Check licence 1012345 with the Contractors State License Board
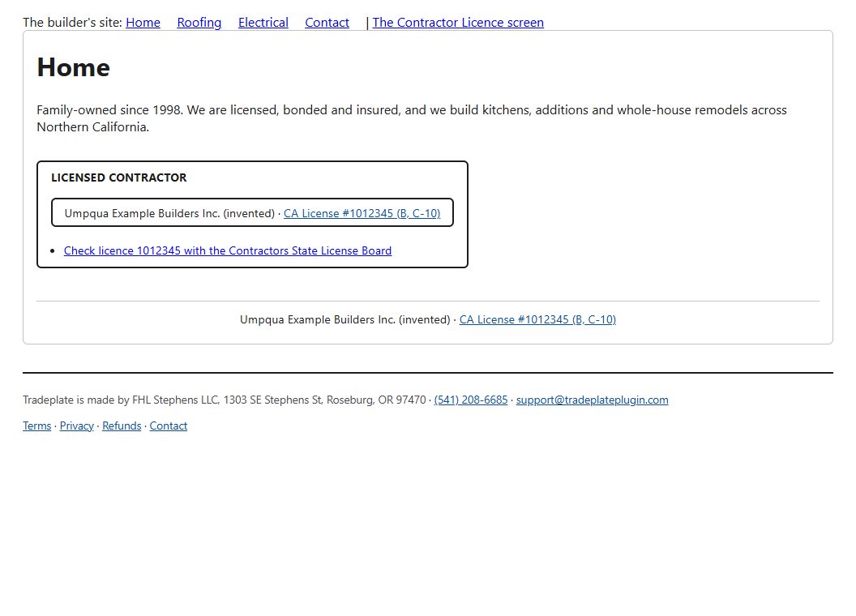Image resolution: width=856 pixels, height=616 pixels. pos(228,250)
